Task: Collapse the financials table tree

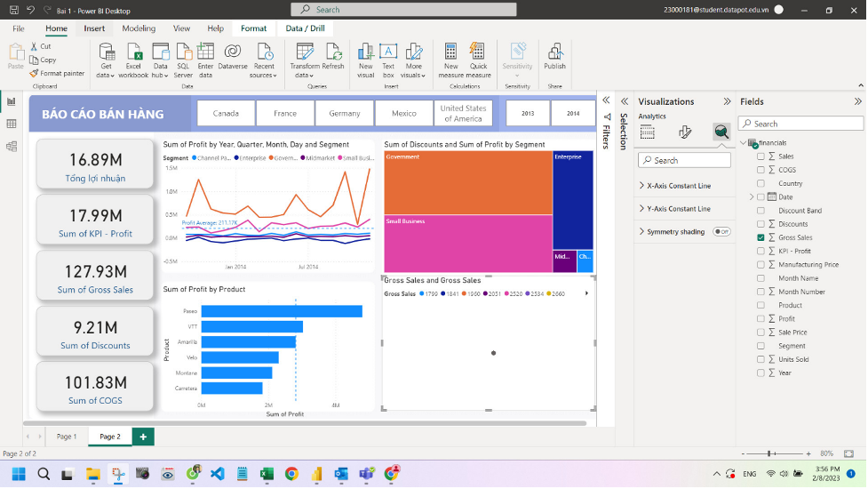Action: (x=744, y=142)
